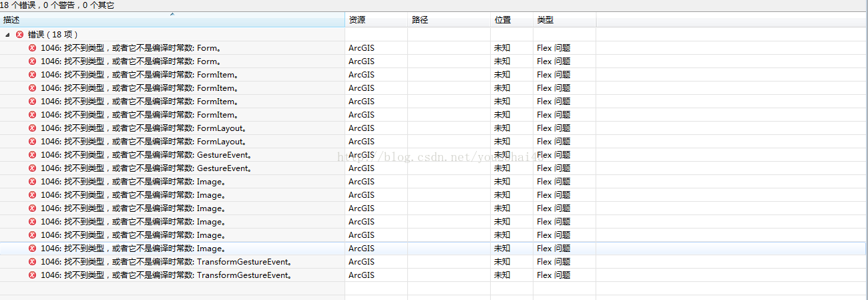This screenshot has width=868, height=300.
Task: Click error icon of the last FormItem row
Action: pos(33,114)
